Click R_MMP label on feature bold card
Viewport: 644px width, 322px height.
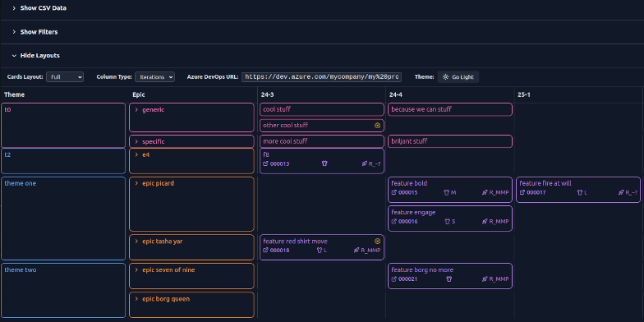tap(499, 192)
